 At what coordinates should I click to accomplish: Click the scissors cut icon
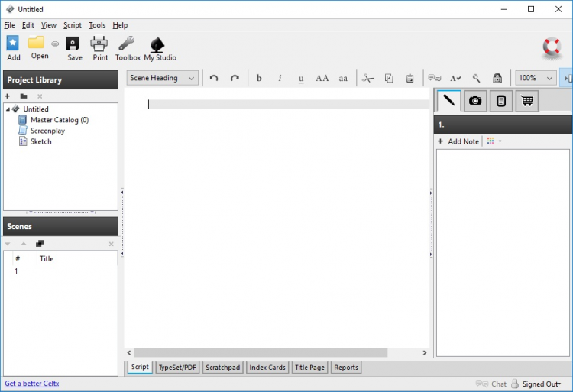[x=367, y=78]
